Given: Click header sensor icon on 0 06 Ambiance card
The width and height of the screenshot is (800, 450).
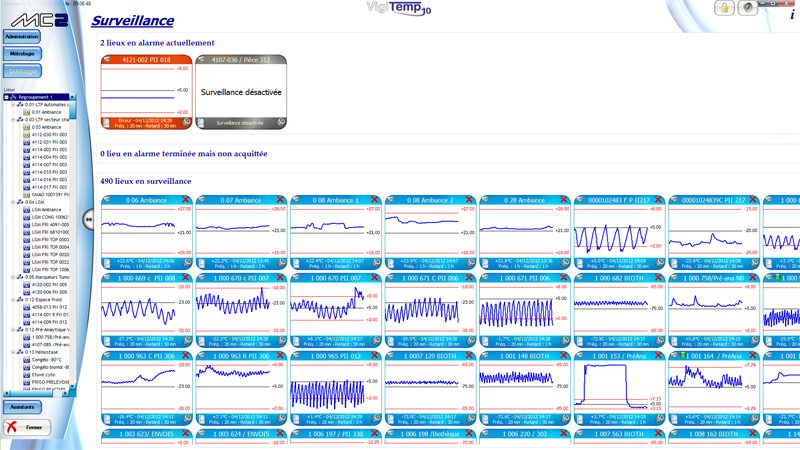Looking at the screenshot, I should 107,199.
